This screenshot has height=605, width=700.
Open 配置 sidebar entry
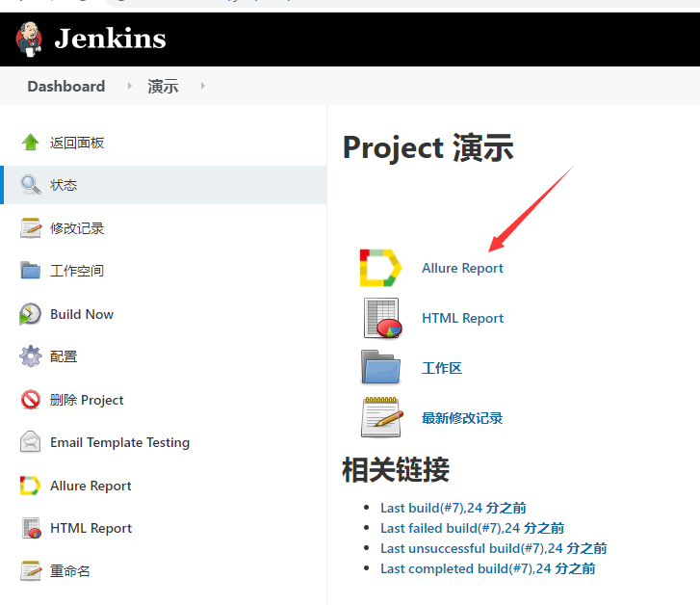point(64,356)
